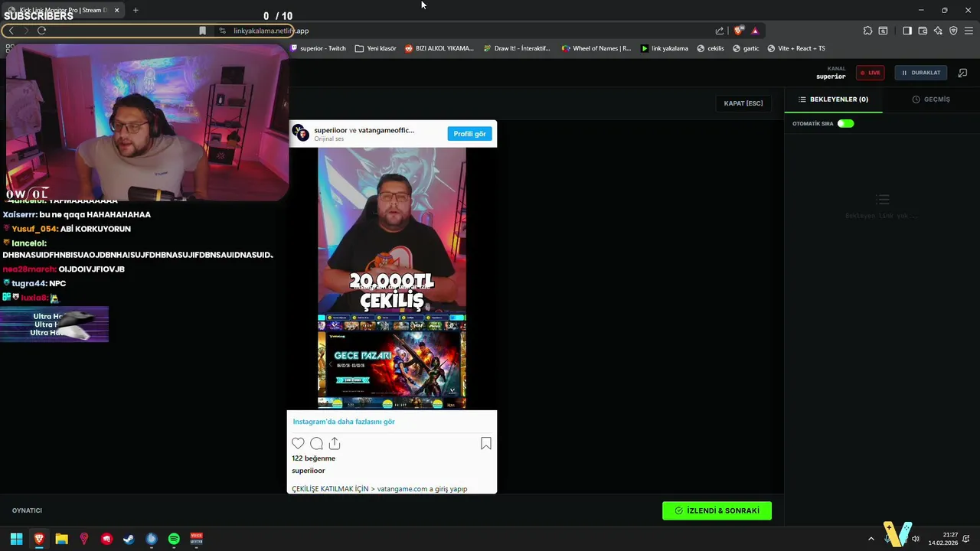Open the Vite + React + TS bookmark
The width and height of the screenshot is (980, 551).
[x=796, y=48]
